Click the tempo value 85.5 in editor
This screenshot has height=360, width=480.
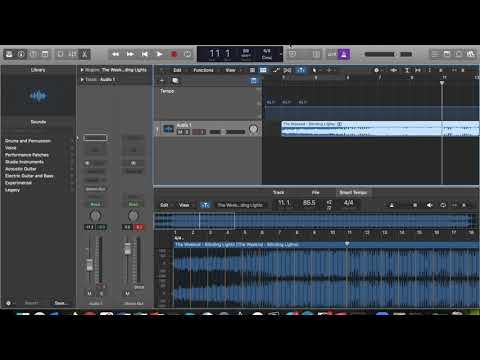tap(309, 203)
